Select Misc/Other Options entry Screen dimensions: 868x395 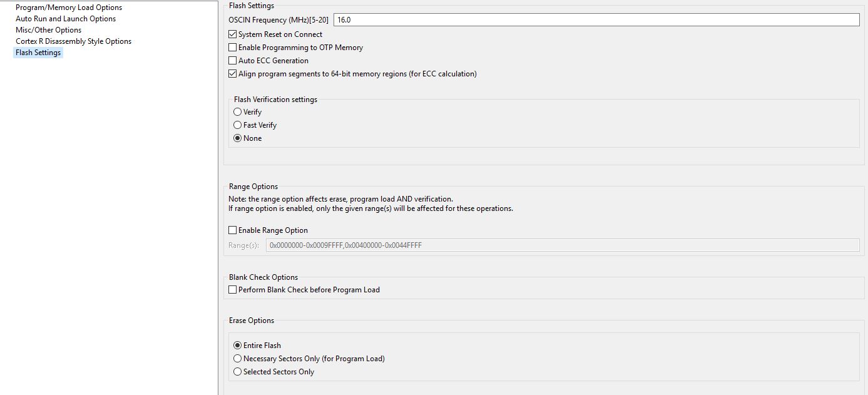[49, 30]
